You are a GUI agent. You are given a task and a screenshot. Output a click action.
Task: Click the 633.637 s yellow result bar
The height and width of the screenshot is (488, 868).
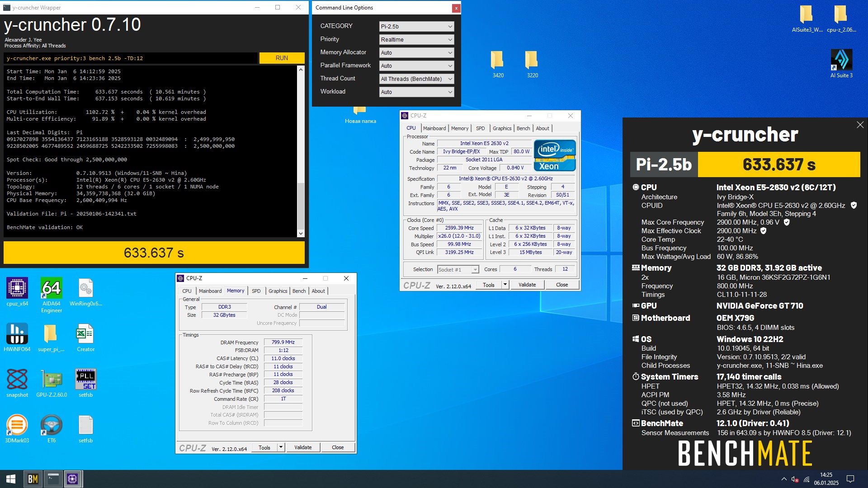click(154, 253)
